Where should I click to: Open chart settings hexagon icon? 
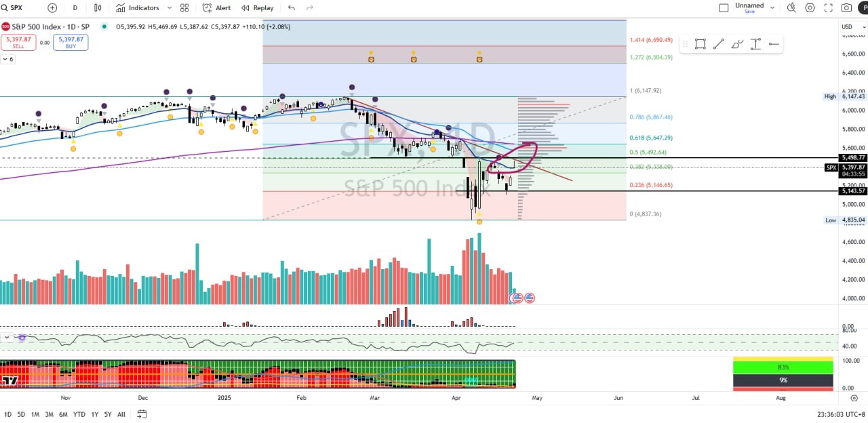[810, 7]
